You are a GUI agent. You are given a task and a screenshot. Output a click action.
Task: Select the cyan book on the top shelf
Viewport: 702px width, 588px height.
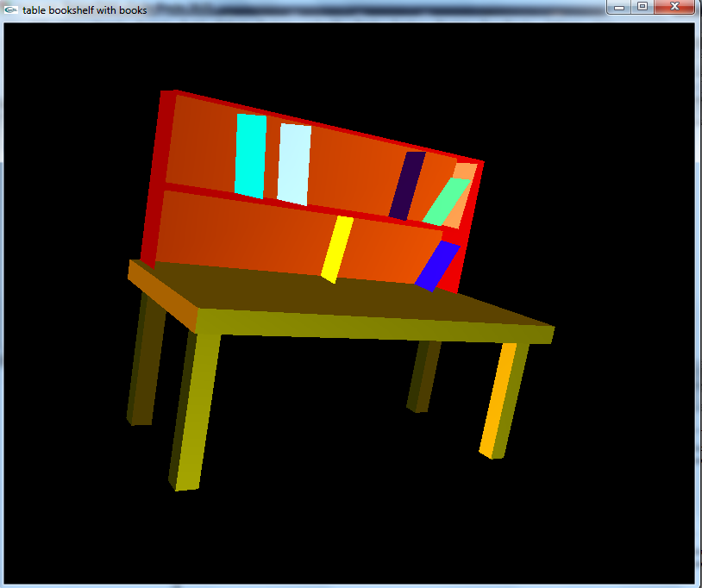click(x=250, y=155)
